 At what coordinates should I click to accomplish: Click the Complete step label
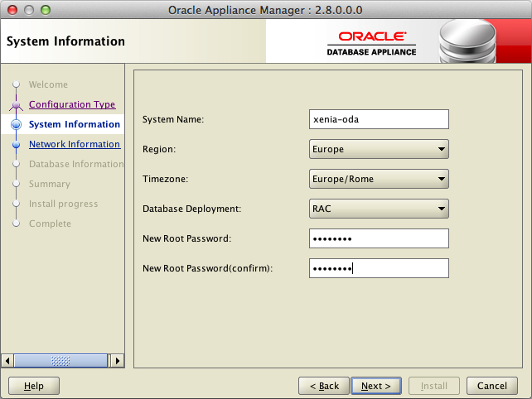click(x=50, y=224)
